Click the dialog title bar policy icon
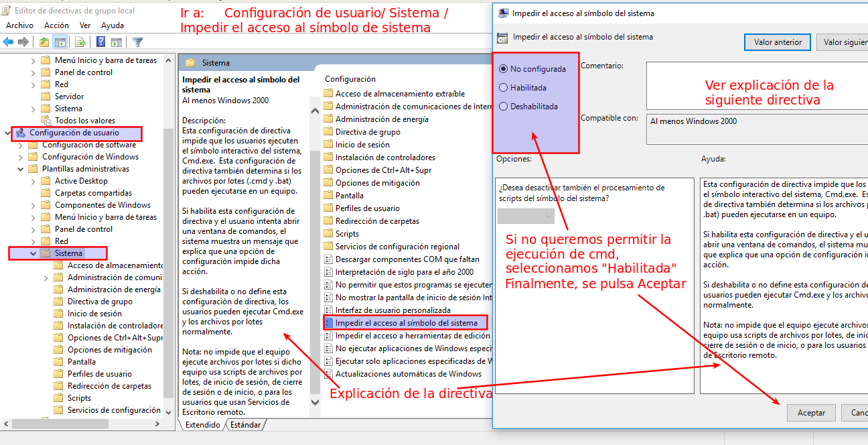The height and width of the screenshot is (445, 868). pos(502,13)
